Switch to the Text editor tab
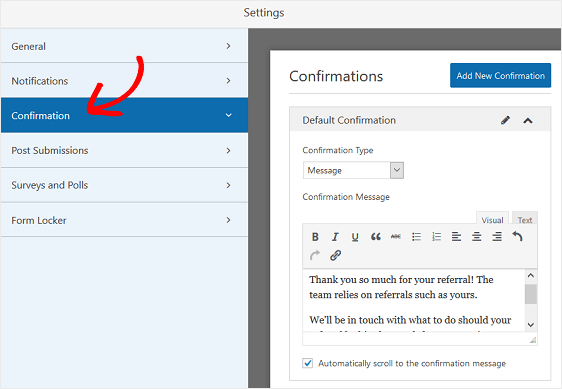 525,219
